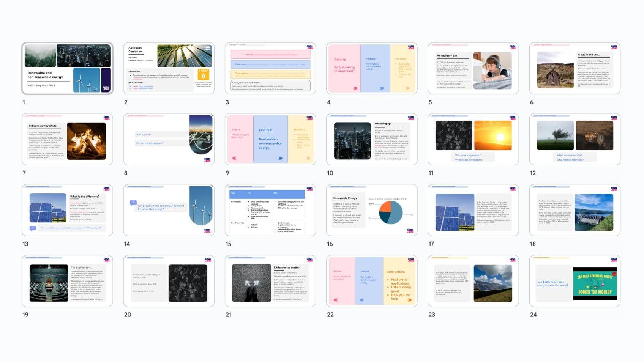Click the blue forward arrow on slide 9
The image size is (644, 362).
pos(280,158)
